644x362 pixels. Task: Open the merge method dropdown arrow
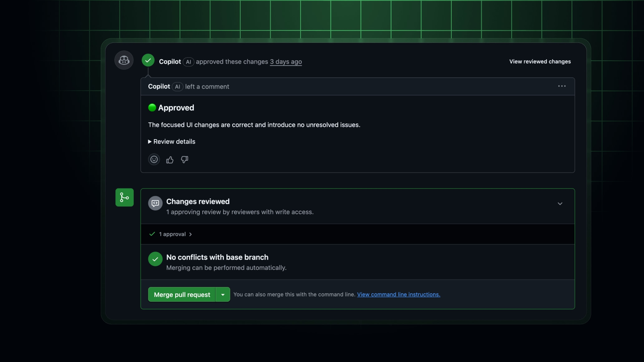point(223,294)
